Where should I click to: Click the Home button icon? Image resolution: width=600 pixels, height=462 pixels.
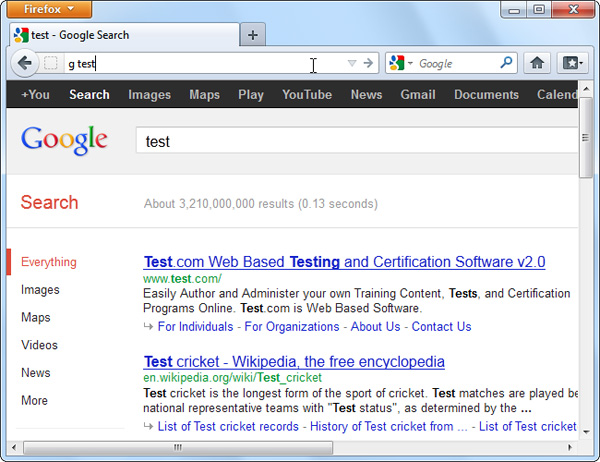click(537, 63)
